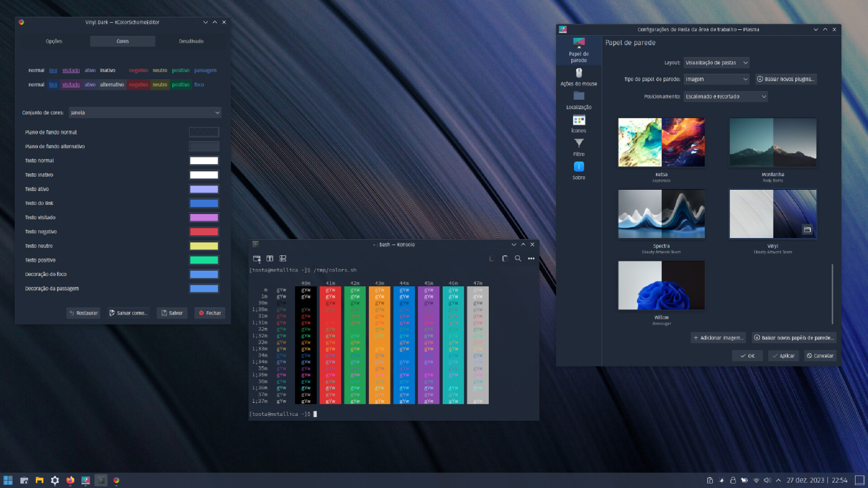Open the Conjunto de cores dropdown
The width and height of the screenshot is (868, 488).
pos(144,112)
